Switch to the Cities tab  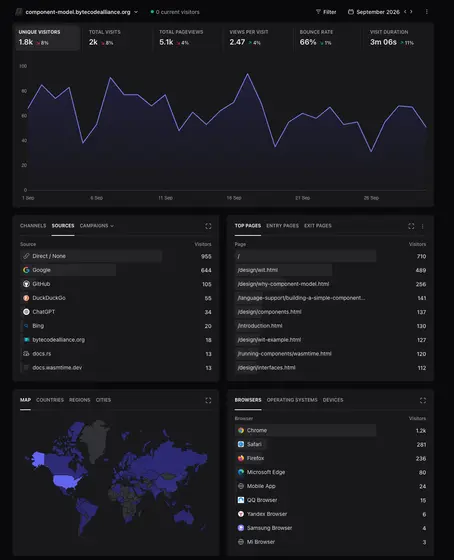click(103, 400)
